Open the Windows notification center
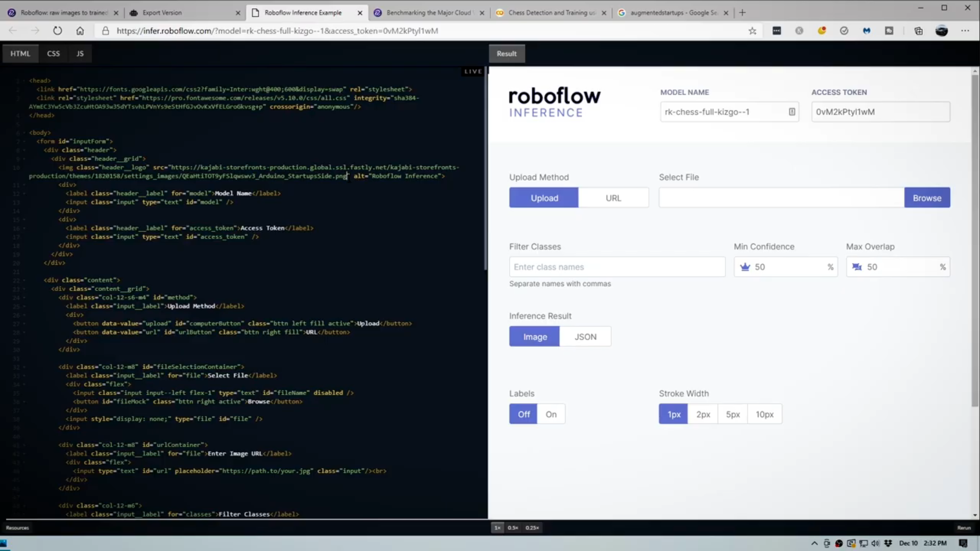980x551 pixels. (963, 543)
